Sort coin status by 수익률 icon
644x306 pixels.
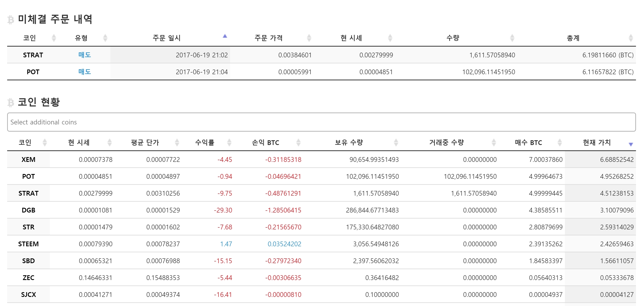pyautogui.click(x=229, y=143)
